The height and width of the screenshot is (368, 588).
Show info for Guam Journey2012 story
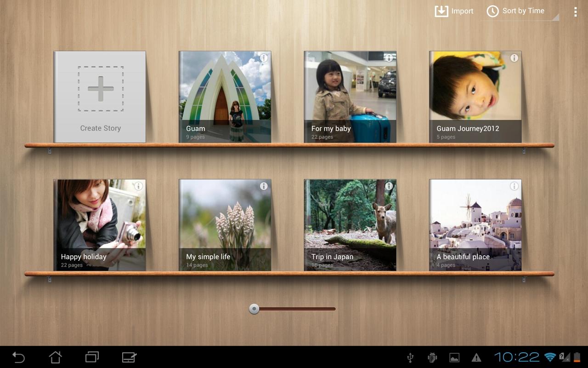(x=514, y=58)
